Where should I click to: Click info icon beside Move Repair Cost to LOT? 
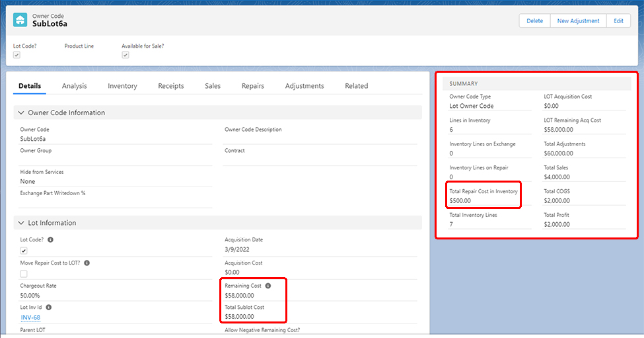coord(87,263)
